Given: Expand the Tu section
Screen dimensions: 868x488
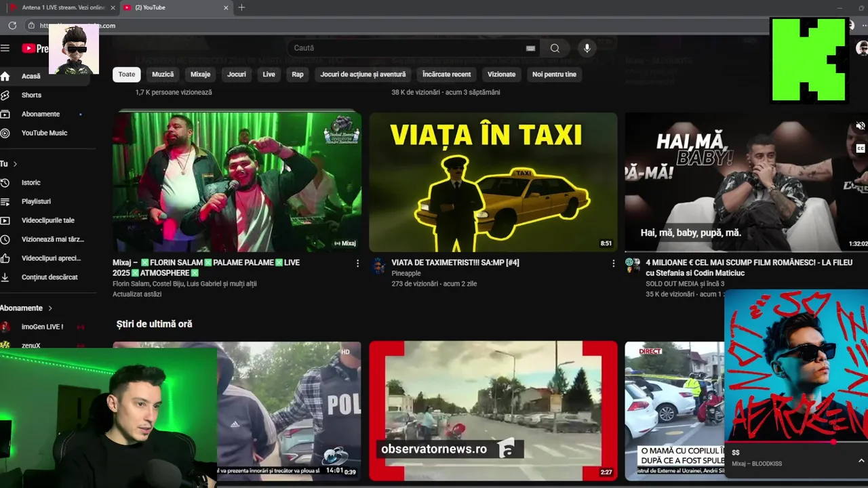Looking at the screenshot, I should 9,164.
